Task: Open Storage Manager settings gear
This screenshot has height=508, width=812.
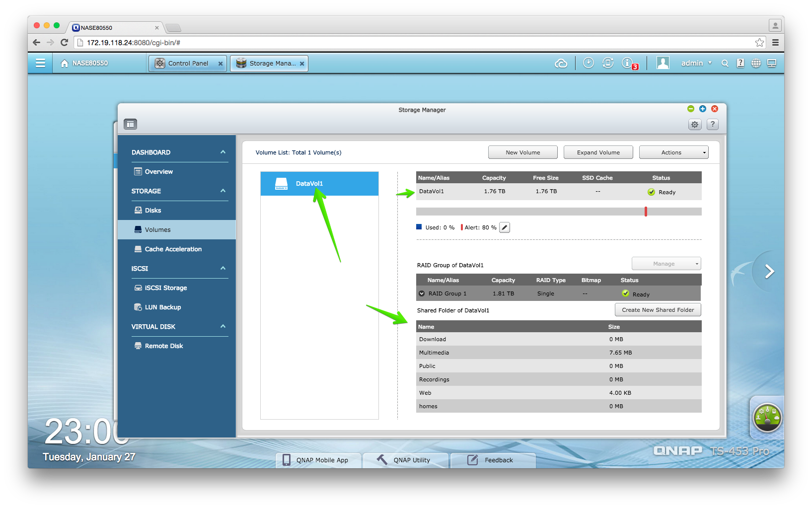Action: 695,125
